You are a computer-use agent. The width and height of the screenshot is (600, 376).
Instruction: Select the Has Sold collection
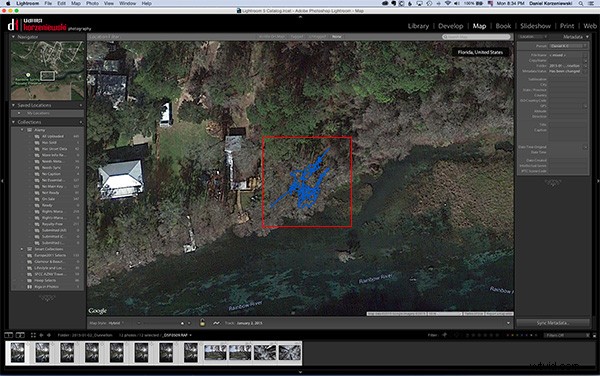coord(49,143)
